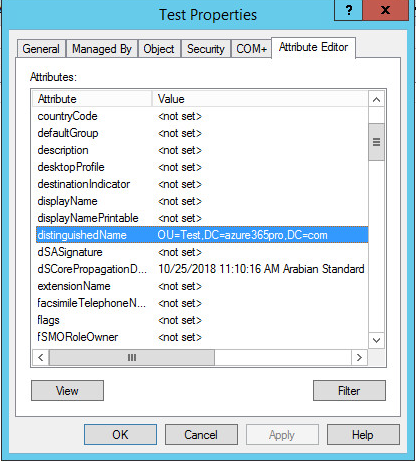Click the View button
The width and height of the screenshot is (416, 462).
pyautogui.click(x=67, y=390)
